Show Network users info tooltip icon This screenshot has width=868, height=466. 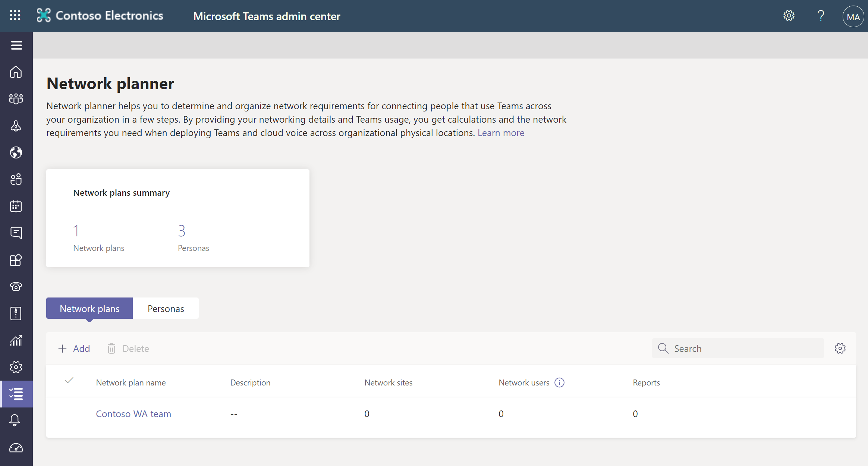pyautogui.click(x=559, y=382)
